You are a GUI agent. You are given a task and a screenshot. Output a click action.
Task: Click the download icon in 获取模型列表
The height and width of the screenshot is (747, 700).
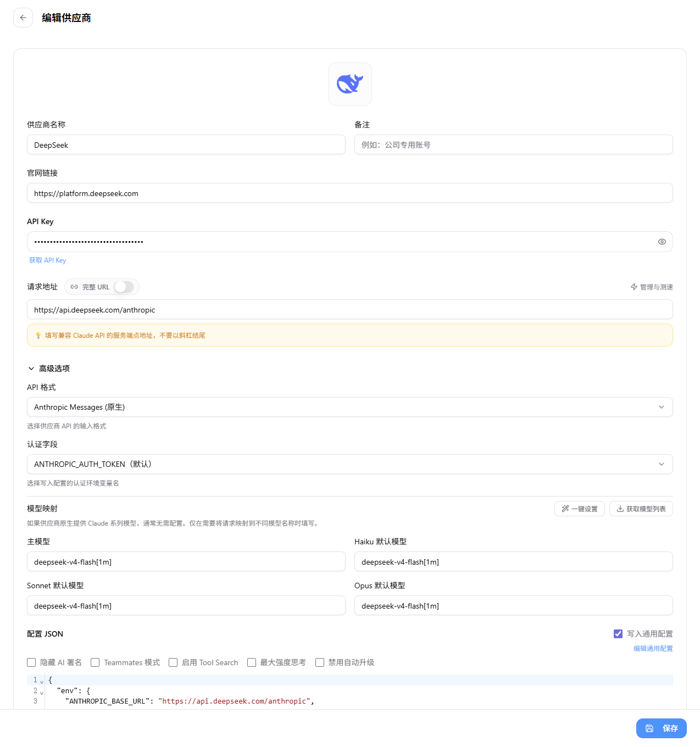point(620,509)
